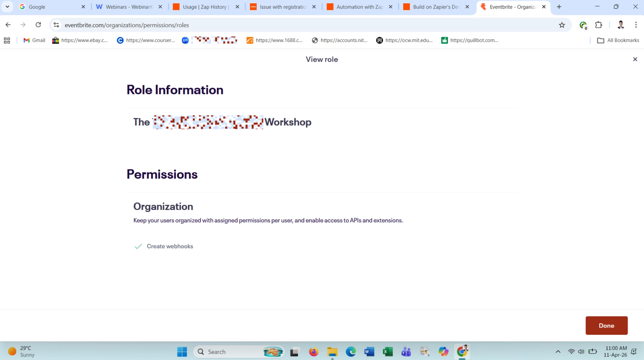Open All Bookmarks folder
The width and height of the screenshot is (644, 360).
coord(618,40)
